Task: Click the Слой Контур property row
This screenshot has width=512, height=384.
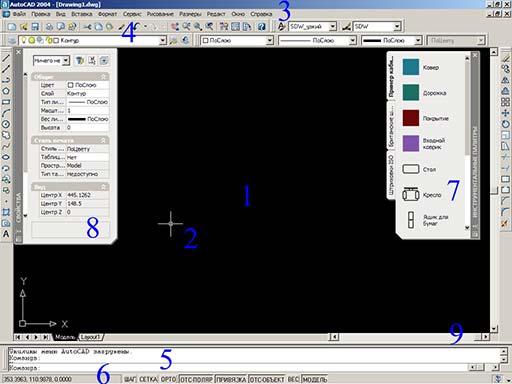Action: 74,93
